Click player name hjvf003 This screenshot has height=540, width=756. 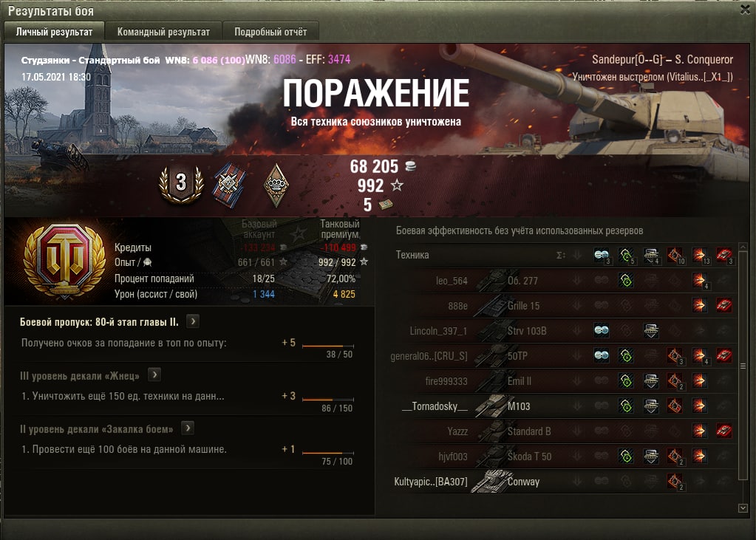[x=453, y=456]
